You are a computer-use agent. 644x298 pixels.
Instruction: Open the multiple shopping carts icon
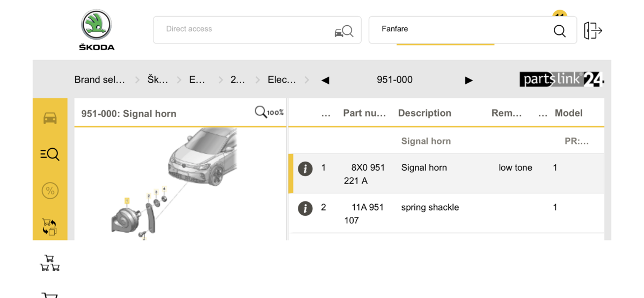(50, 263)
